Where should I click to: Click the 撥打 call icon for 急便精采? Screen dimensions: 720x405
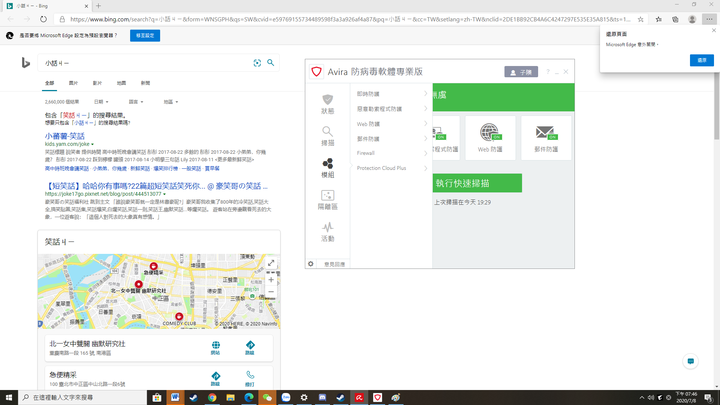coord(250,379)
